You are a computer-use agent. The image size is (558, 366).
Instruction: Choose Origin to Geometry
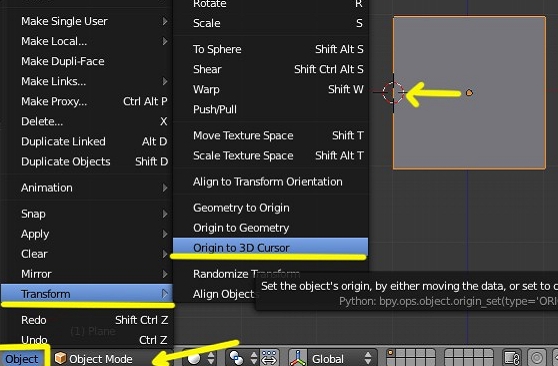click(x=270, y=228)
